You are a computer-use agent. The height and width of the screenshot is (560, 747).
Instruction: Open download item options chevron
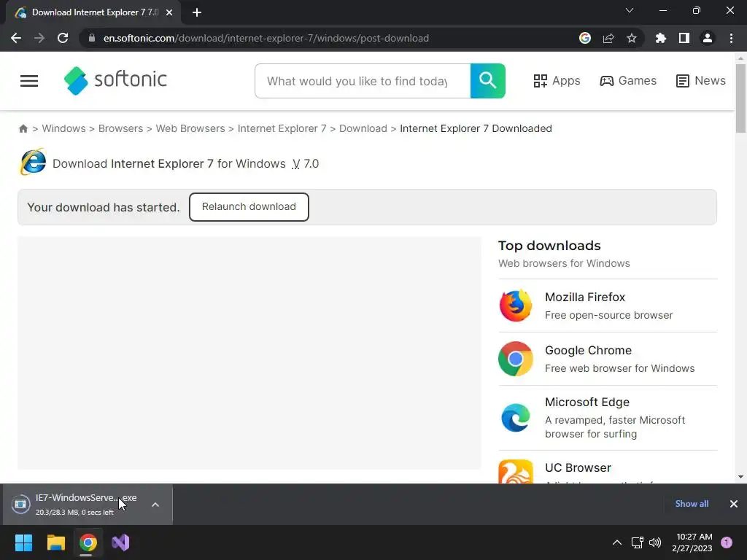(155, 505)
